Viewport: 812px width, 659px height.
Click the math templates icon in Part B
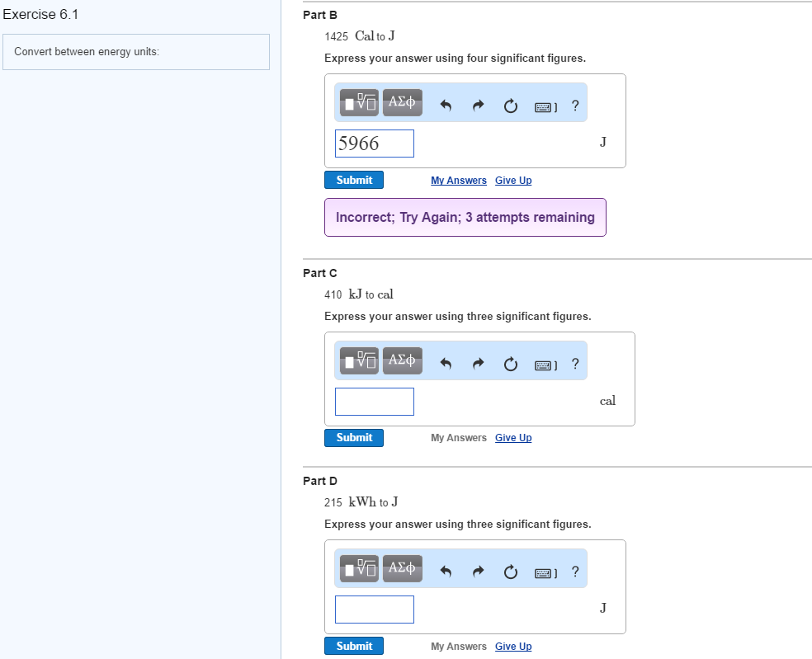(360, 103)
